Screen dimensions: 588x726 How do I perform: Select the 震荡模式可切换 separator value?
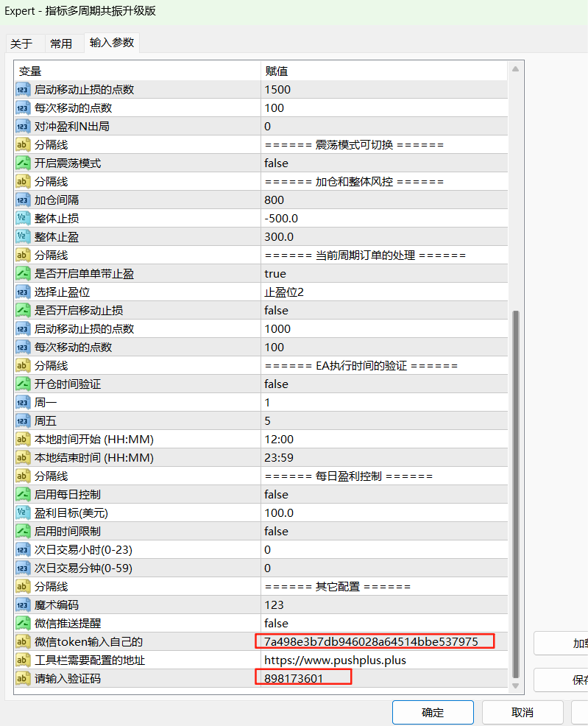(384, 145)
